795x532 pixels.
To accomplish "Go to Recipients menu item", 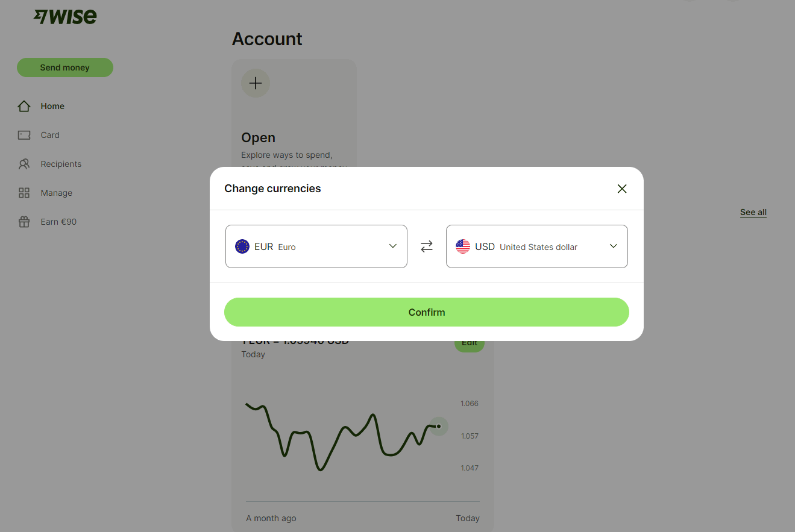I will point(61,164).
